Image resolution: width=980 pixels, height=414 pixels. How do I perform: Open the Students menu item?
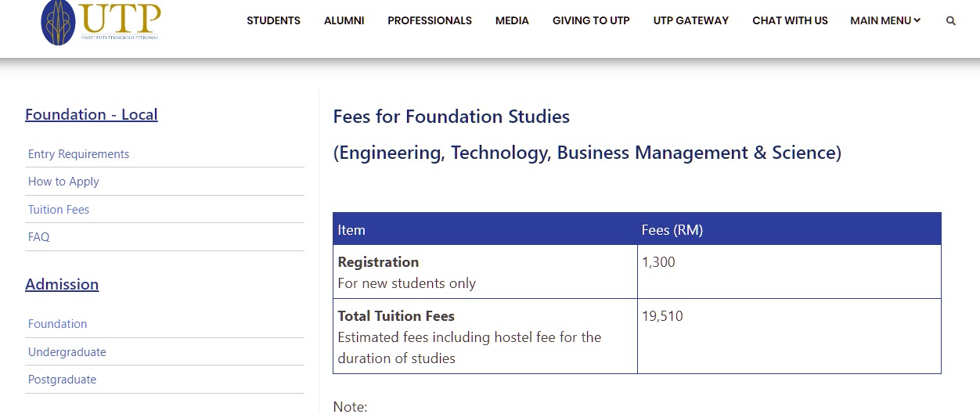click(273, 21)
